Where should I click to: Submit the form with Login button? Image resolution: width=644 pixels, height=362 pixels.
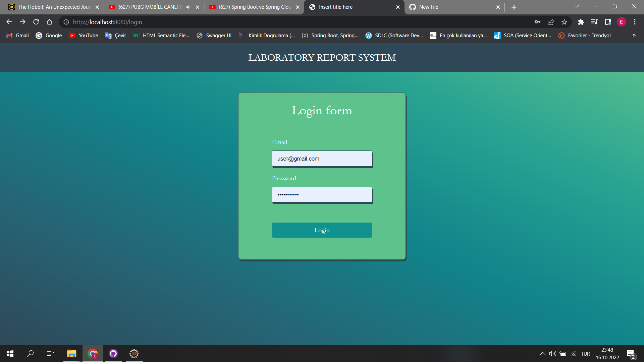click(322, 230)
